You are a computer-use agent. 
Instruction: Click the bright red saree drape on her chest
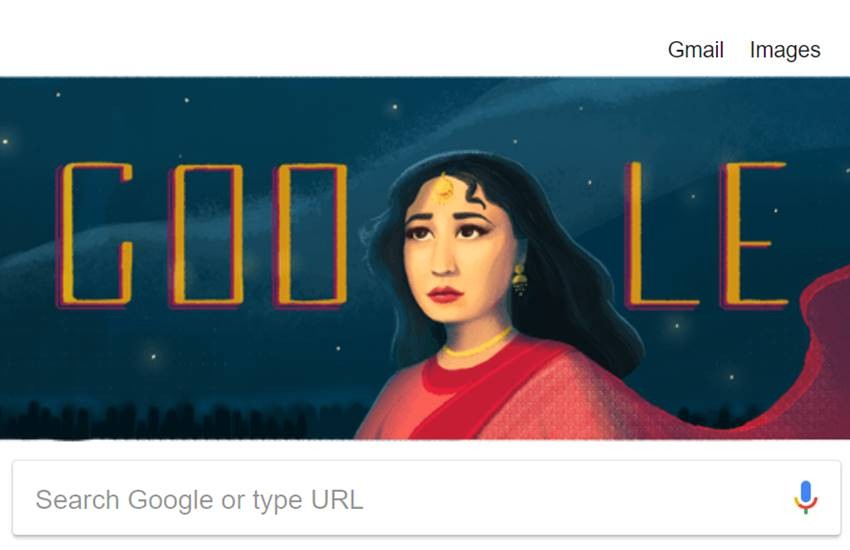[x=488, y=390]
